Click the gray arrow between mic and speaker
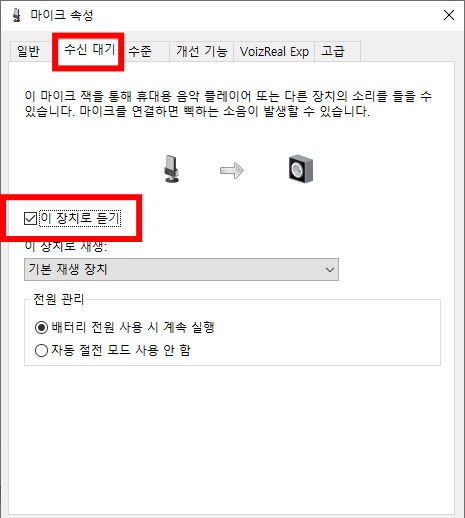The height and width of the screenshot is (518, 465). [x=232, y=170]
